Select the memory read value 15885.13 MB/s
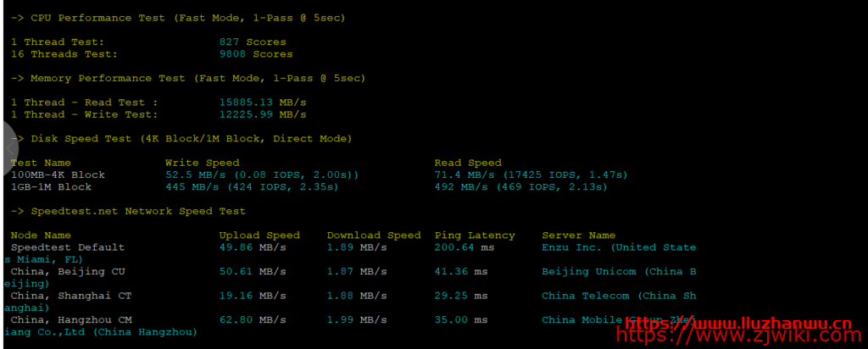The image size is (868, 349). (263, 102)
